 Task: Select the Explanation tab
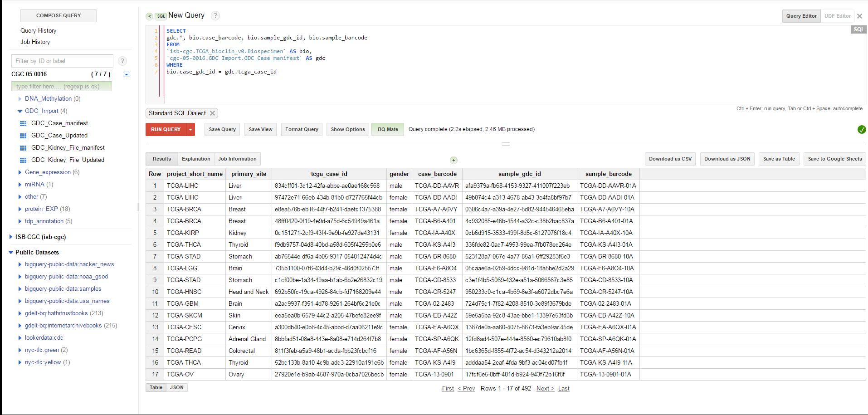pos(196,159)
